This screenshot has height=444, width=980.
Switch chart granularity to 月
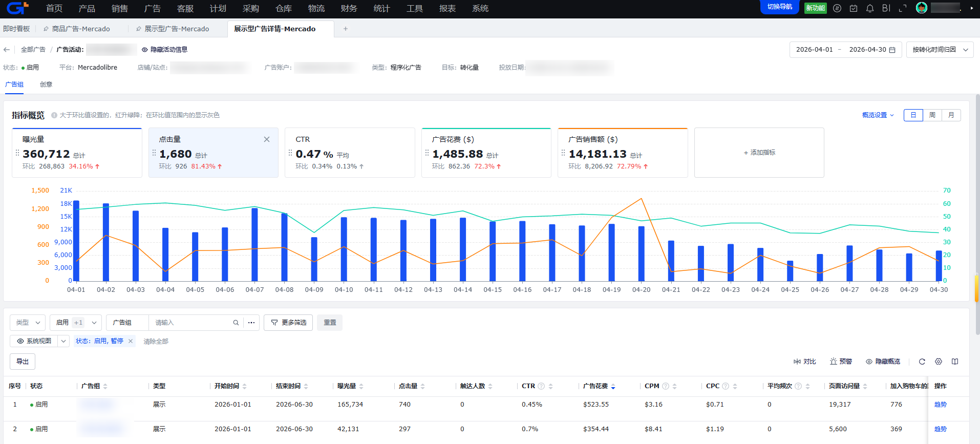tap(951, 115)
